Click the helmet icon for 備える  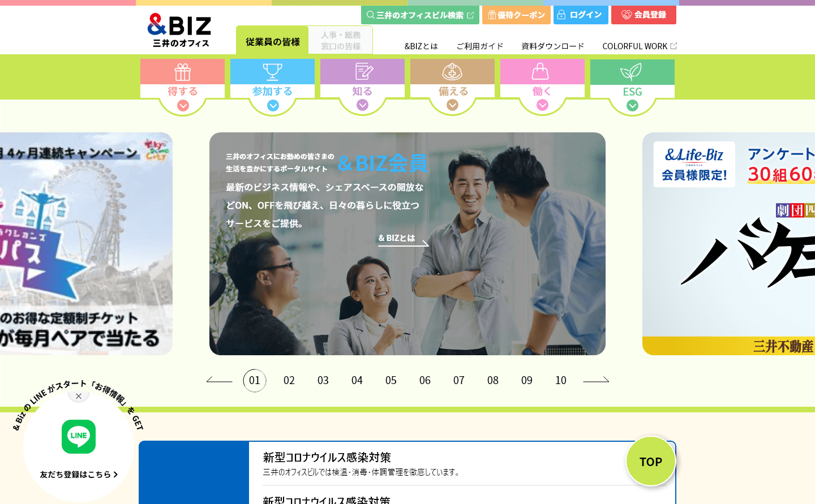pos(452,72)
